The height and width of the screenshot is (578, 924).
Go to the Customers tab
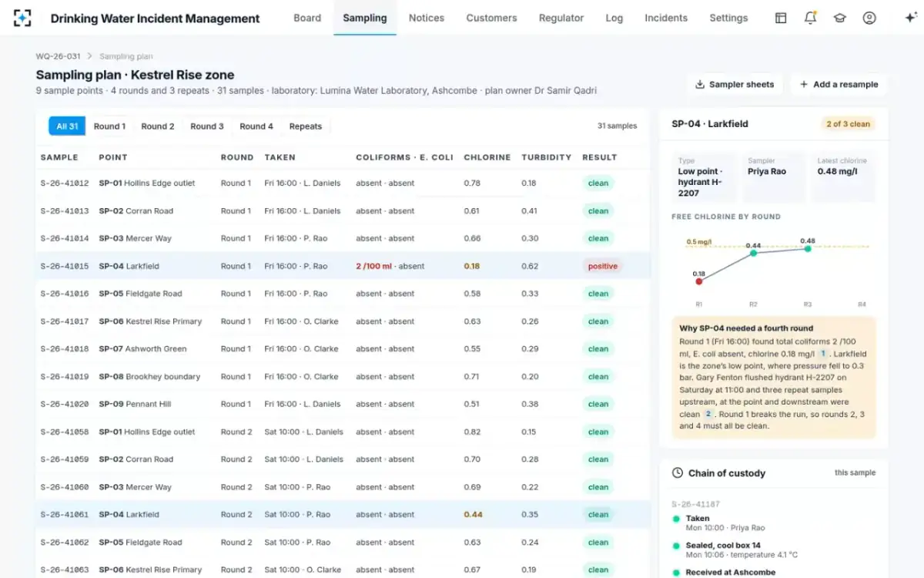coord(491,18)
